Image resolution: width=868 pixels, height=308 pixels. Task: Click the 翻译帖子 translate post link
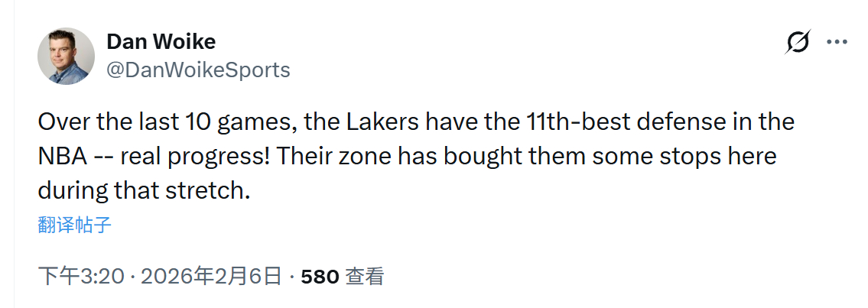click(x=75, y=225)
